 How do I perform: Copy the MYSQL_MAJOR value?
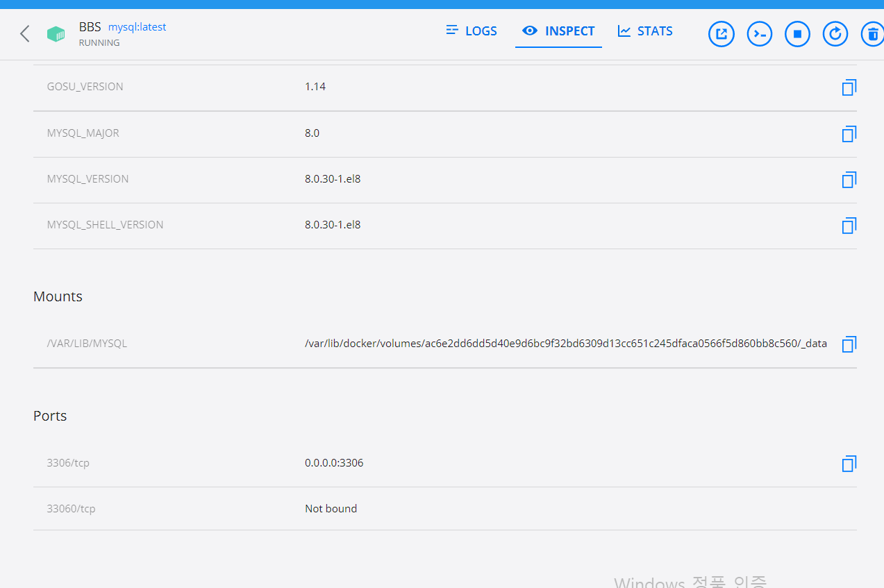(849, 134)
